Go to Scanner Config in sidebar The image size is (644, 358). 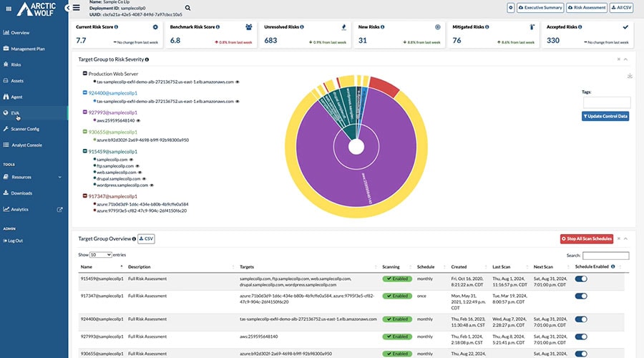[x=24, y=129]
